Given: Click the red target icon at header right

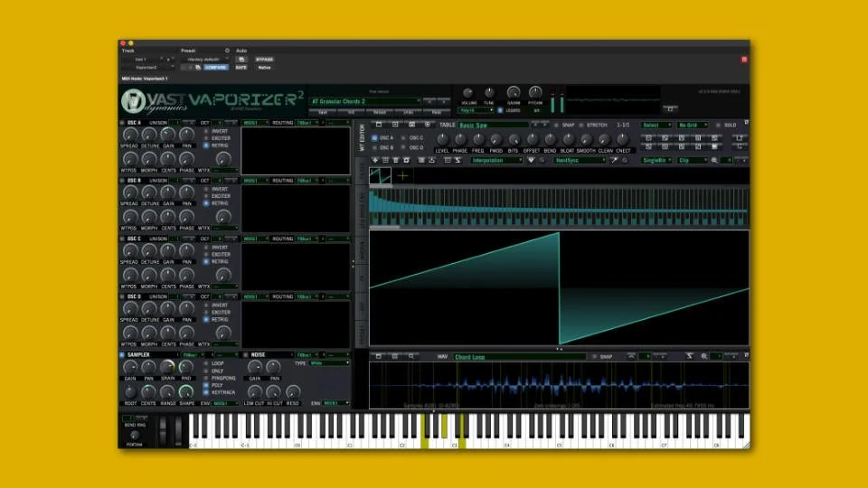Looking at the screenshot, I should 744,60.
